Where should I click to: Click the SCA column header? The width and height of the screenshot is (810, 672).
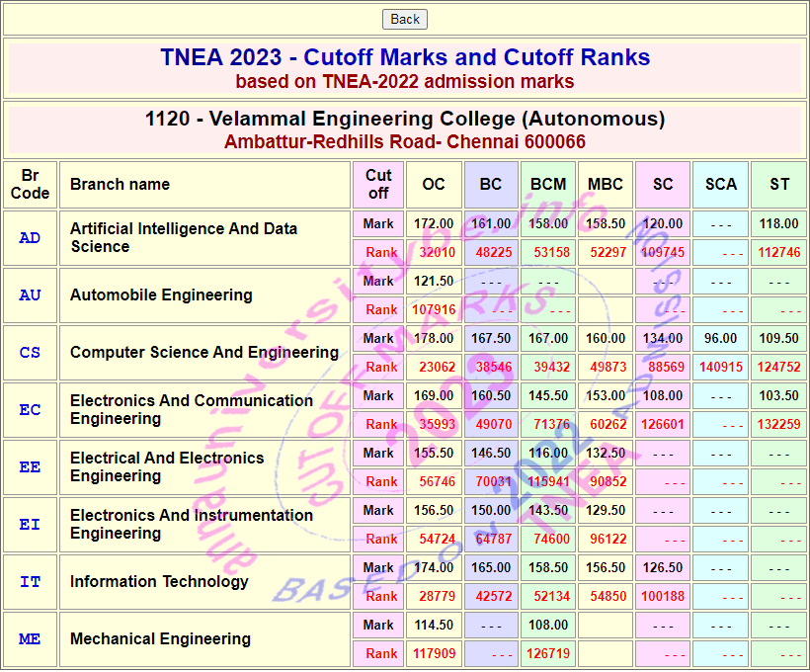click(x=720, y=185)
